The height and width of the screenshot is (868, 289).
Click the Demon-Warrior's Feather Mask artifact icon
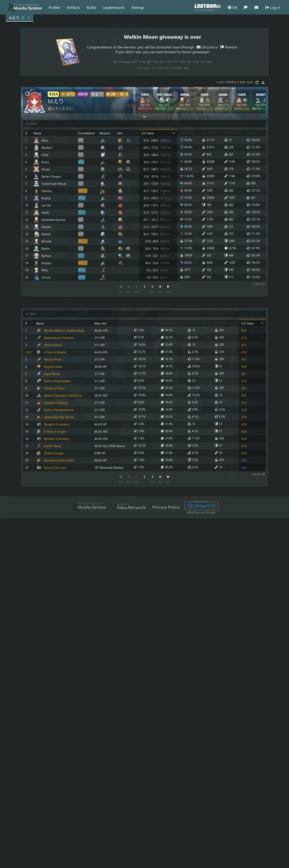[x=39, y=331]
